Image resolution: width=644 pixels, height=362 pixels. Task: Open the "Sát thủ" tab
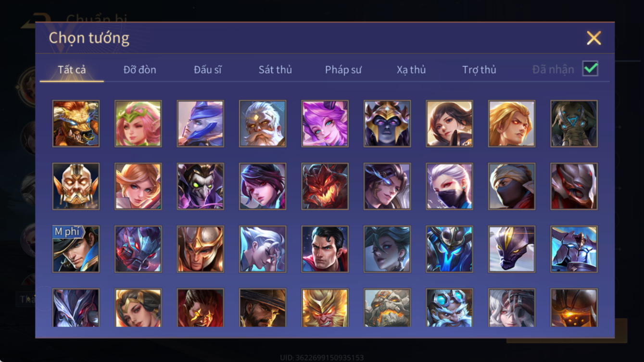click(275, 70)
